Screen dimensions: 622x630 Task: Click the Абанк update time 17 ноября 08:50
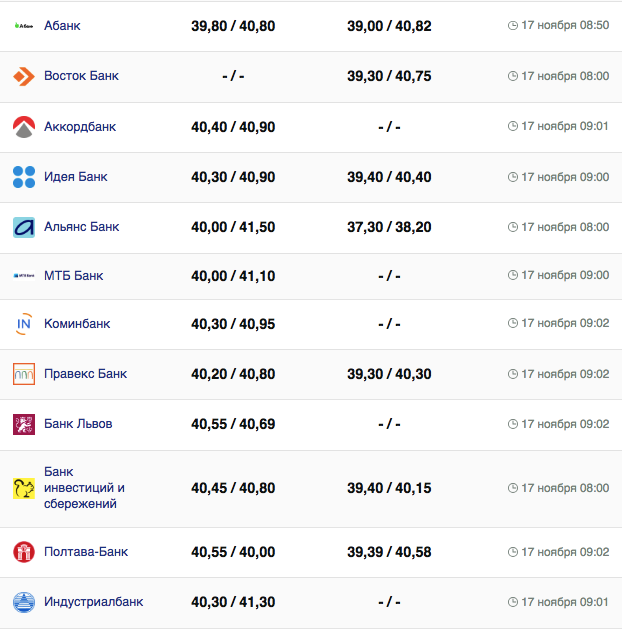click(565, 25)
